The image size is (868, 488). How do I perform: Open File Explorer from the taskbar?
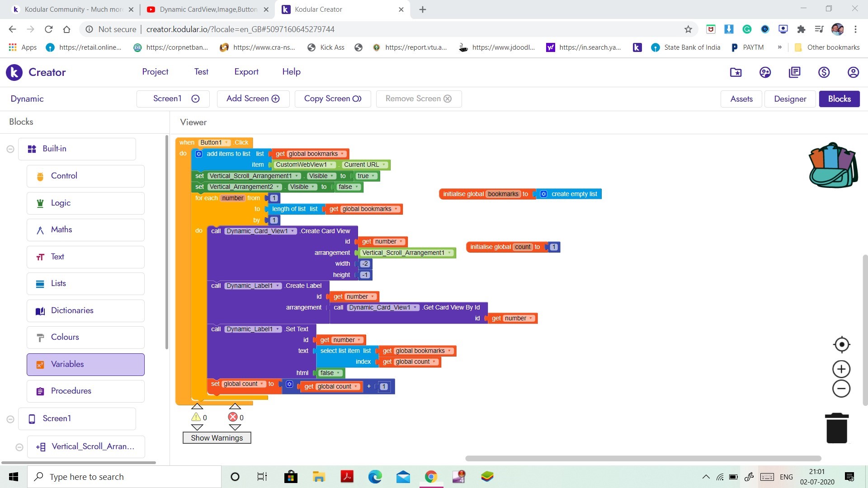point(319,477)
